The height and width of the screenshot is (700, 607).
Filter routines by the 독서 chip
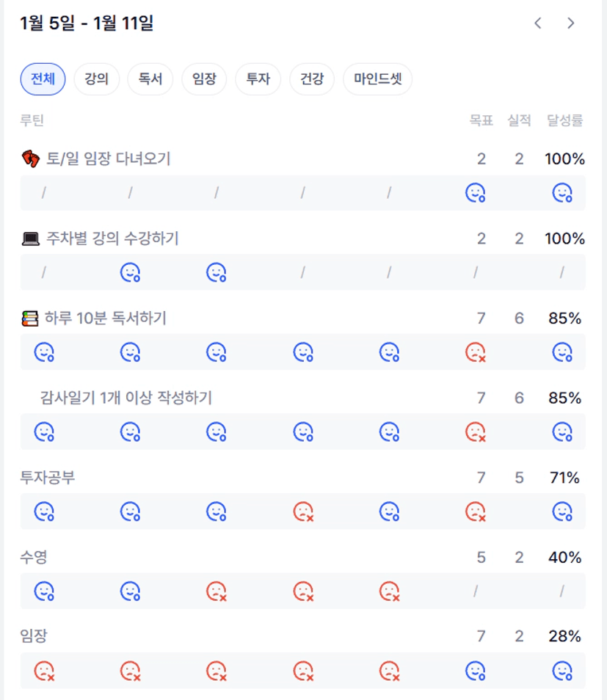click(x=150, y=79)
